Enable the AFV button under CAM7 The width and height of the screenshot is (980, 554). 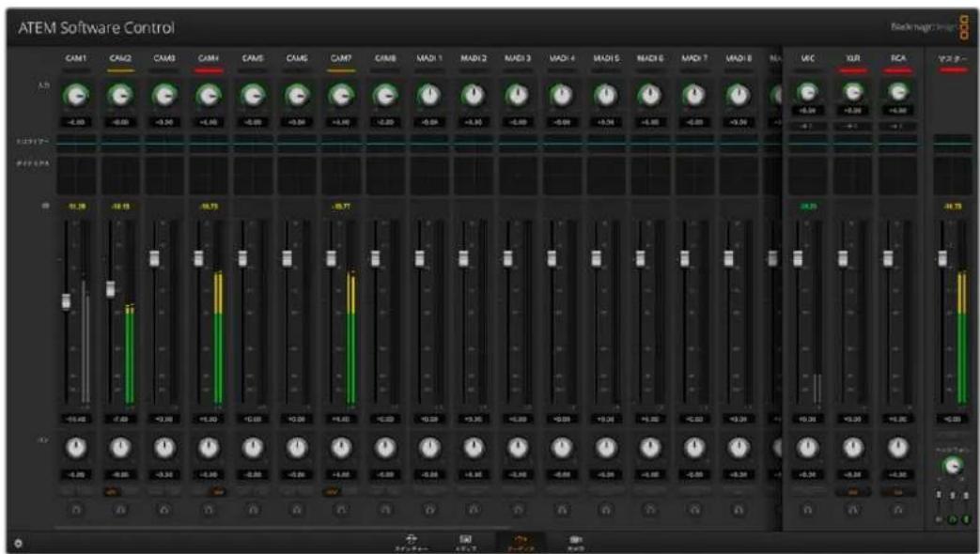[x=350, y=492]
